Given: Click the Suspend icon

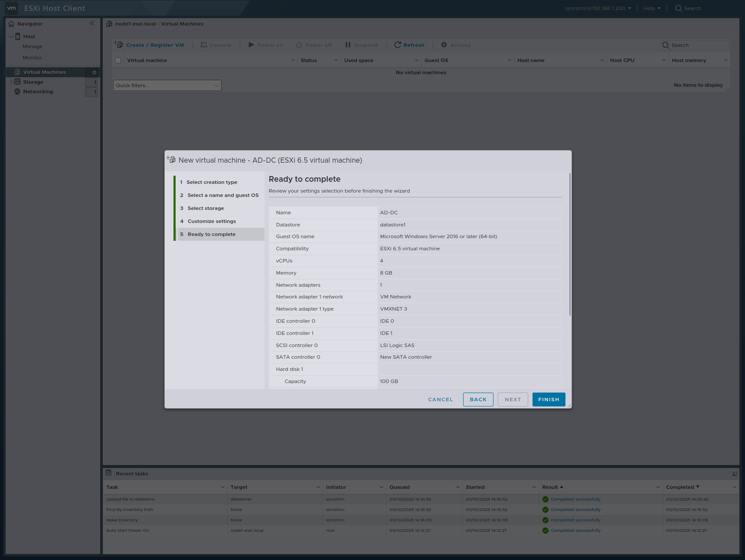Looking at the screenshot, I should coord(347,45).
